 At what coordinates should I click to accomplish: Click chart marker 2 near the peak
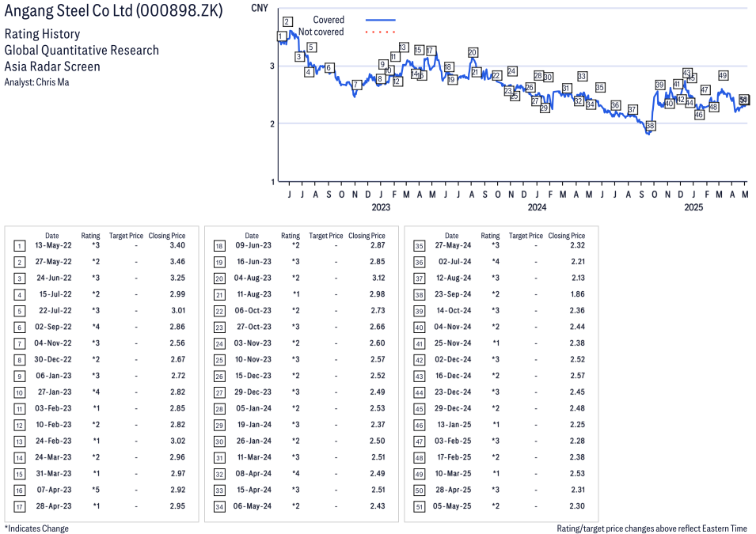point(287,21)
